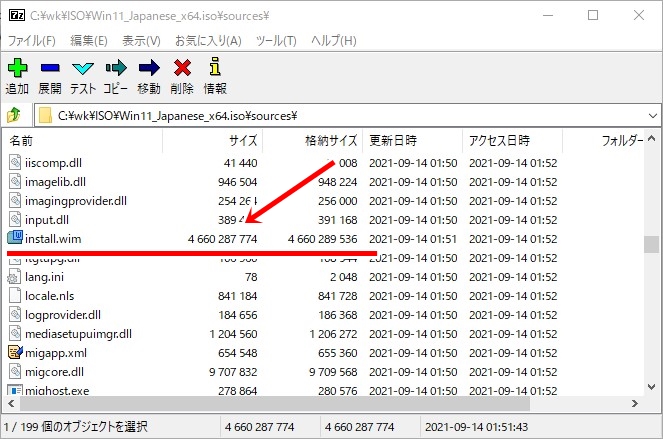This screenshot has height=439, width=663.
Task: Open the ツール(T) menu
Action: click(x=276, y=41)
